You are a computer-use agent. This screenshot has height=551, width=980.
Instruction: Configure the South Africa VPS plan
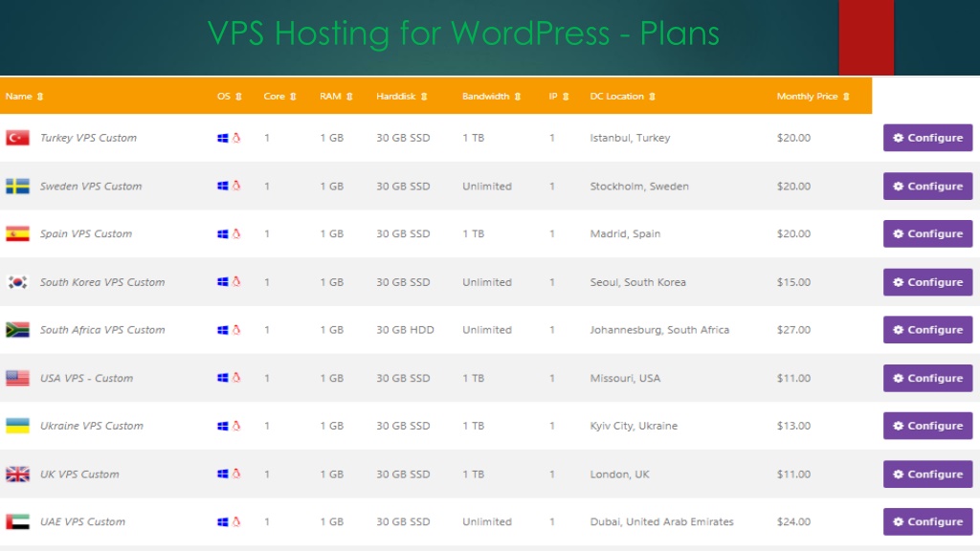point(927,329)
